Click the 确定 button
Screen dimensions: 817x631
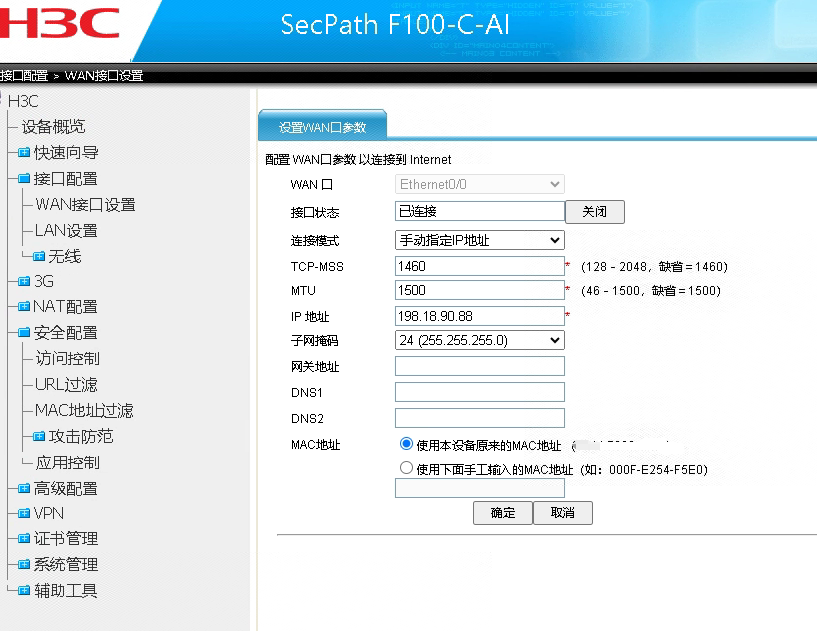(x=503, y=513)
